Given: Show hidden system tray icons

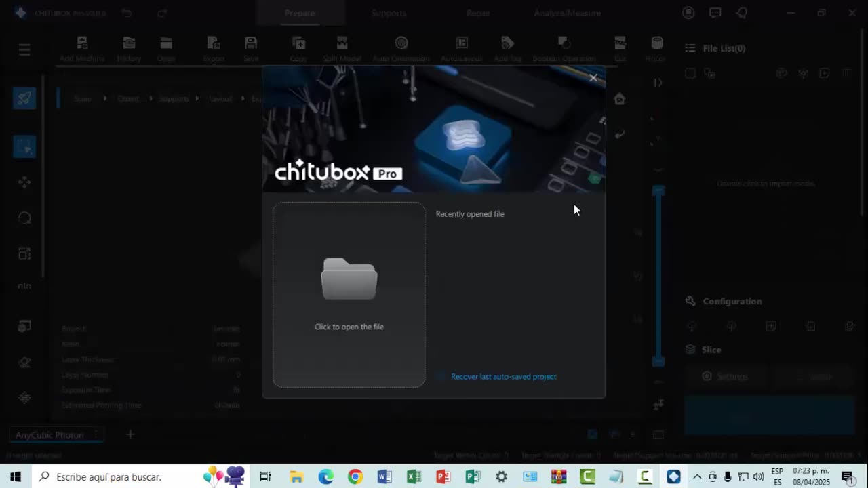Looking at the screenshot, I should tap(697, 477).
